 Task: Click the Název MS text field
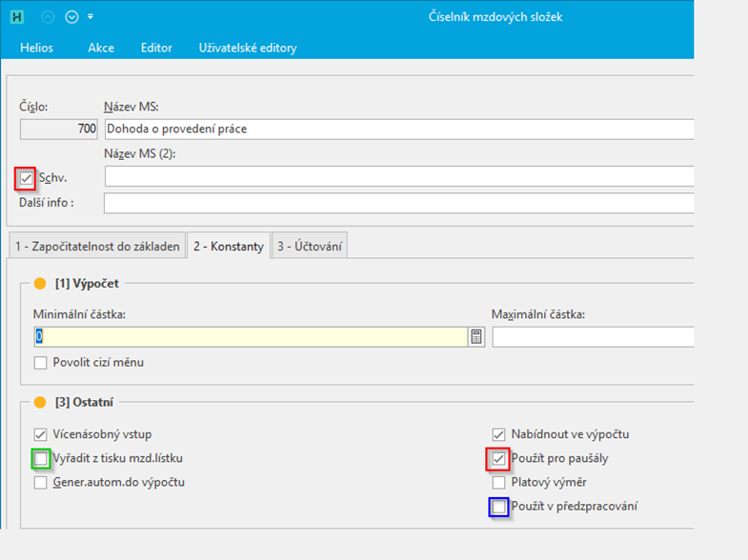point(398,129)
